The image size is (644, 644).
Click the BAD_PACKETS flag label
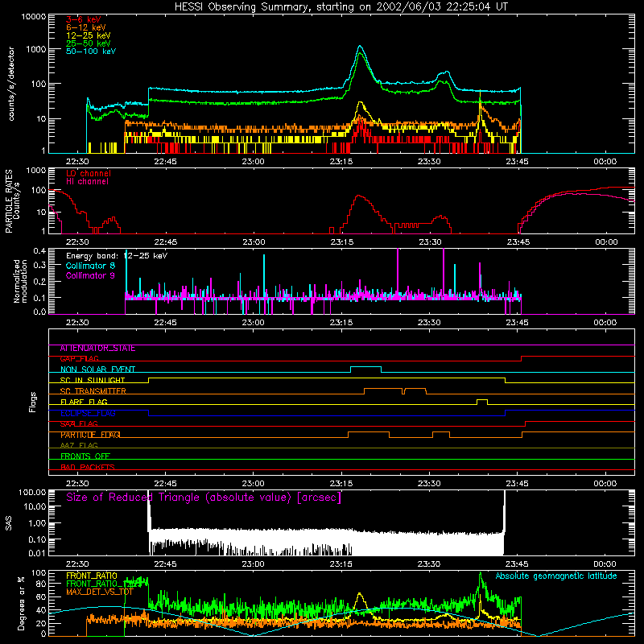(88, 467)
